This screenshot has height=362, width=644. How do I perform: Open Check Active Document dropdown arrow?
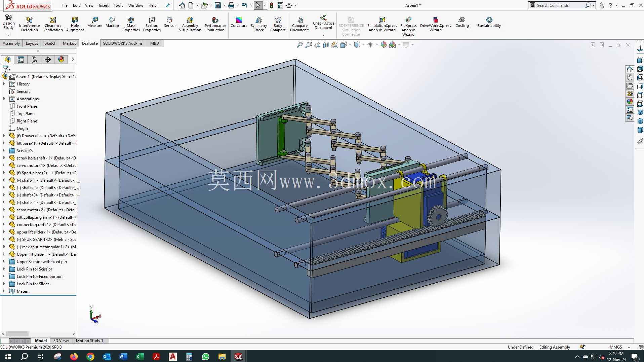coord(324,35)
